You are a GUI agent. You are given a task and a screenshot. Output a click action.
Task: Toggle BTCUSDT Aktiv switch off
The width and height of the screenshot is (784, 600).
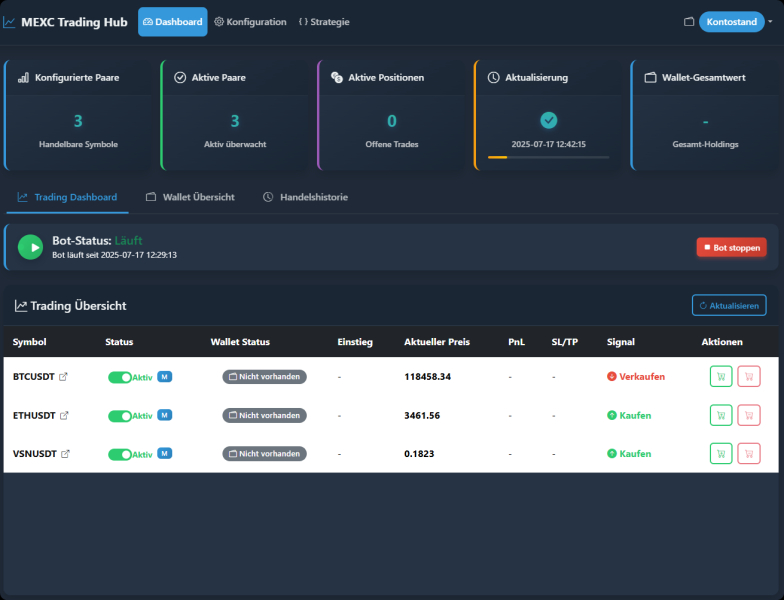tap(120, 377)
